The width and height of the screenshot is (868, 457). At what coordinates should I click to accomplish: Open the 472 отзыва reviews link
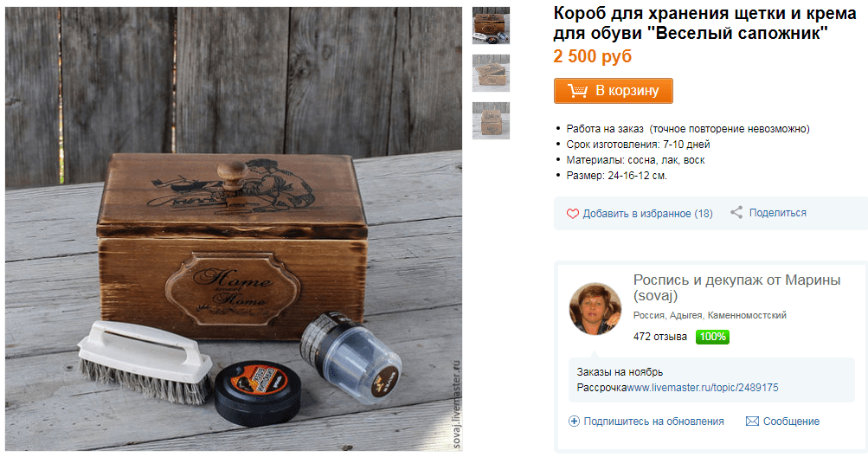[659, 337]
